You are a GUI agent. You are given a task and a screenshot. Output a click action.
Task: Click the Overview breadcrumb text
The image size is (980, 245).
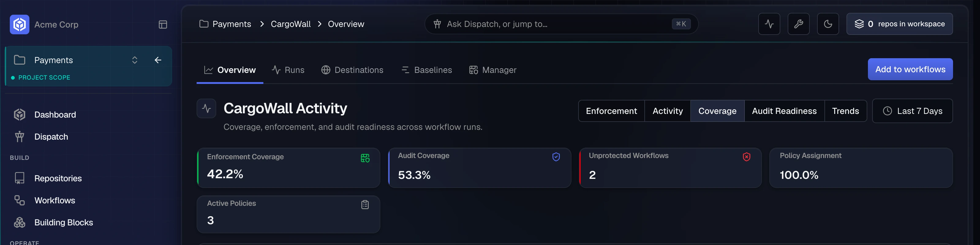[346, 24]
